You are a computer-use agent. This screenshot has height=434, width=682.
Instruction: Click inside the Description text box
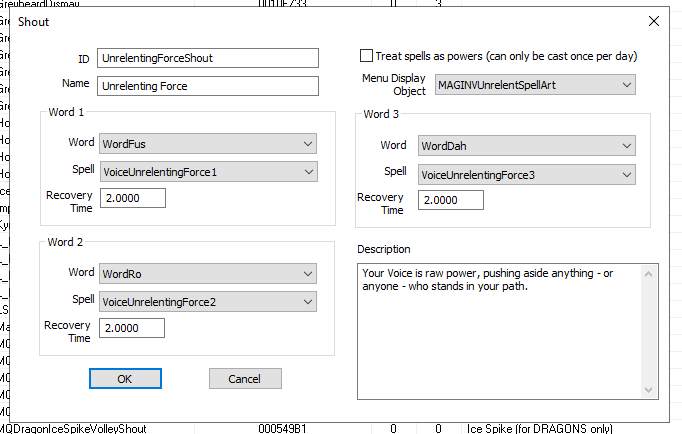click(x=500, y=330)
